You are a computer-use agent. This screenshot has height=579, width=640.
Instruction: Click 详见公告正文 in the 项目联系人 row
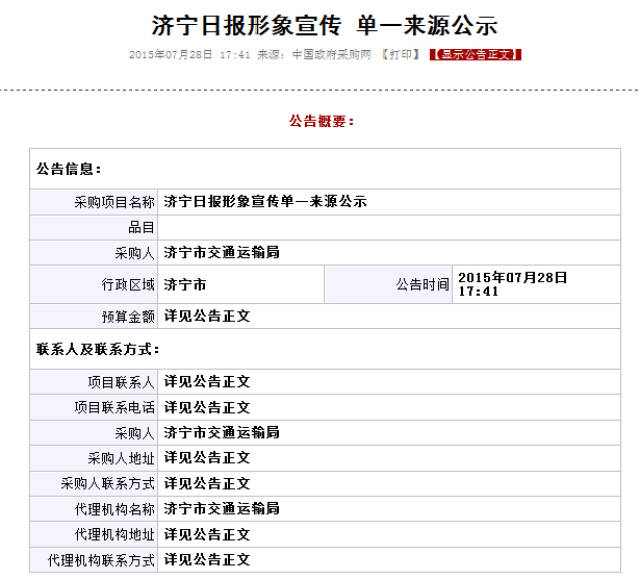coord(207,382)
